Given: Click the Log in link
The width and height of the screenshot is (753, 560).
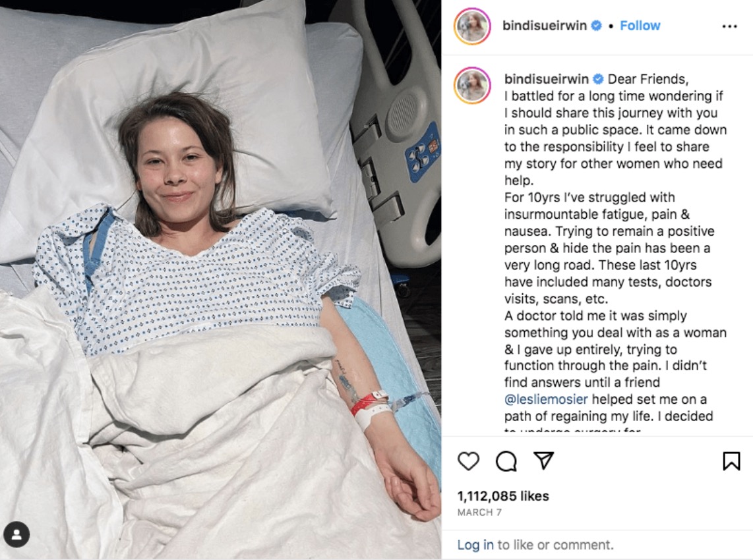Looking at the screenshot, I should point(475,545).
